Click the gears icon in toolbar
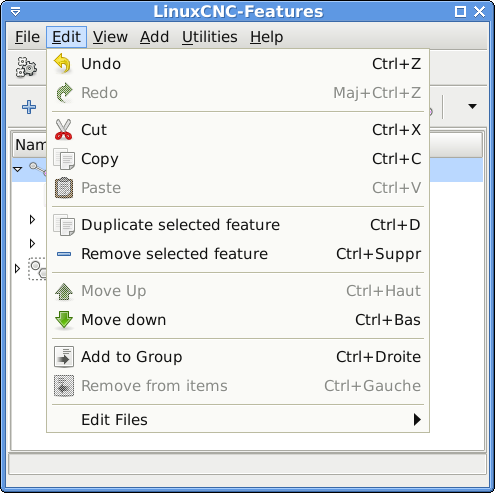Viewport: 495px width, 493px height. click(x=26, y=67)
